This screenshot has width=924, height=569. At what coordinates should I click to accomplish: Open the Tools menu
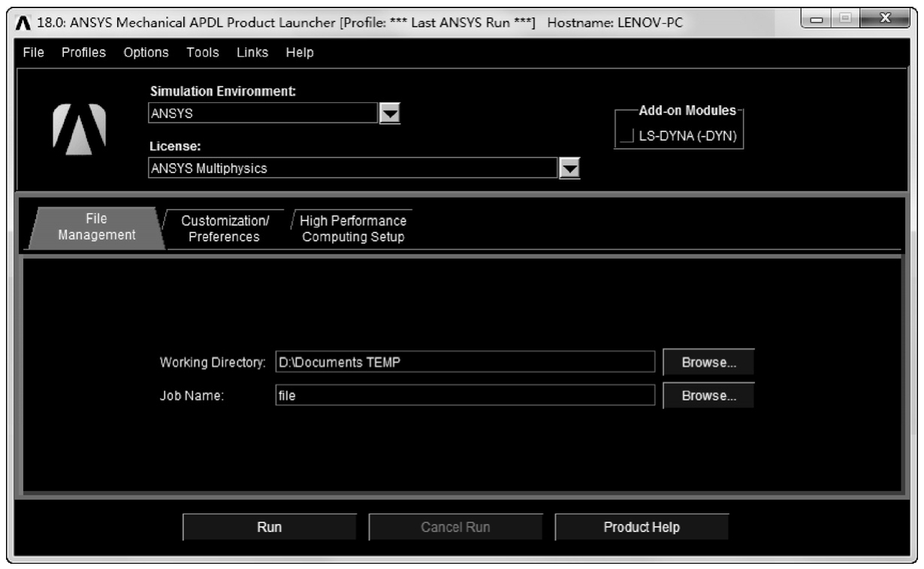click(203, 53)
